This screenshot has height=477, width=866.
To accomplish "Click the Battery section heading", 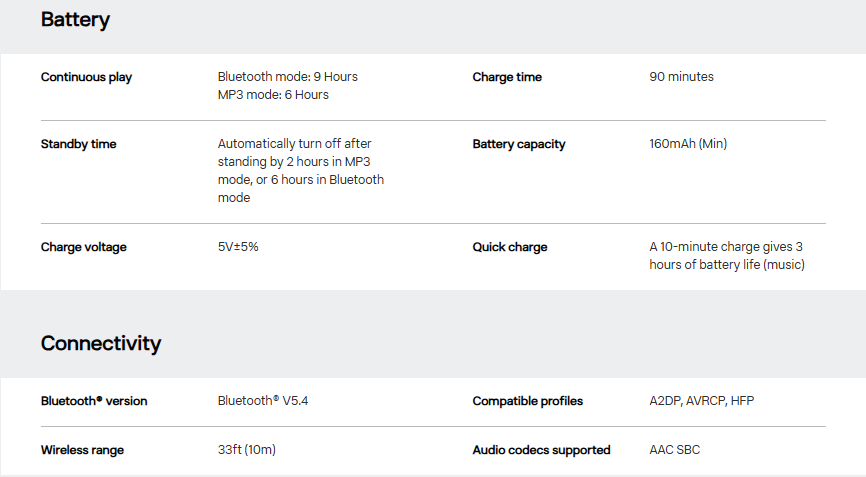I will pos(75,20).
